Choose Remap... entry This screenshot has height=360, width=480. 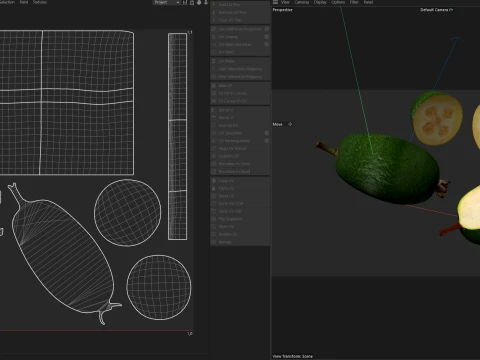point(240,242)
